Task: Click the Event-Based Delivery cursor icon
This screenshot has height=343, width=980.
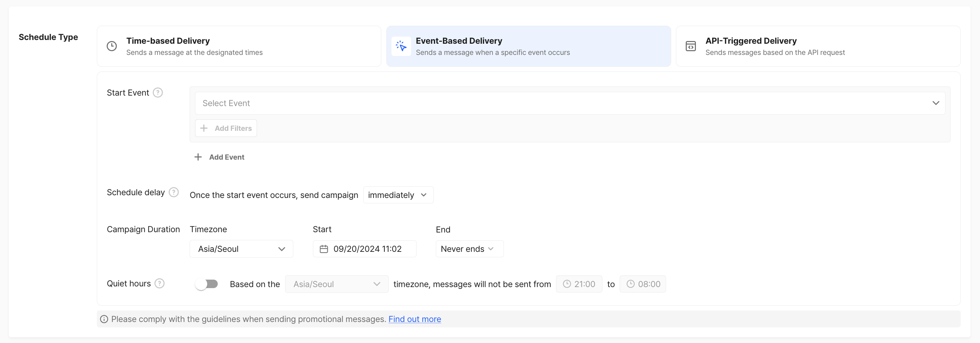Action: pos(401,46)
